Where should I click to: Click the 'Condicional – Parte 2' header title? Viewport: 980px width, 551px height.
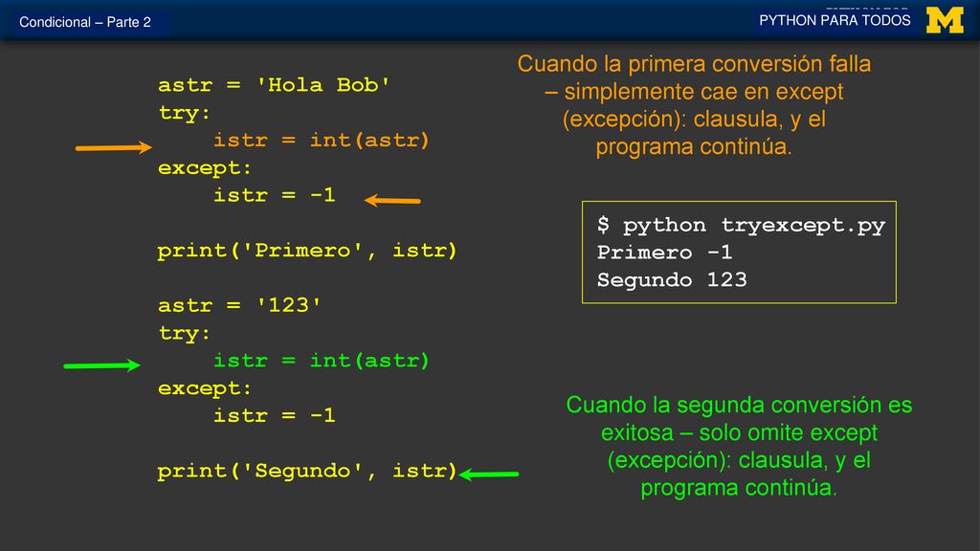85,23
